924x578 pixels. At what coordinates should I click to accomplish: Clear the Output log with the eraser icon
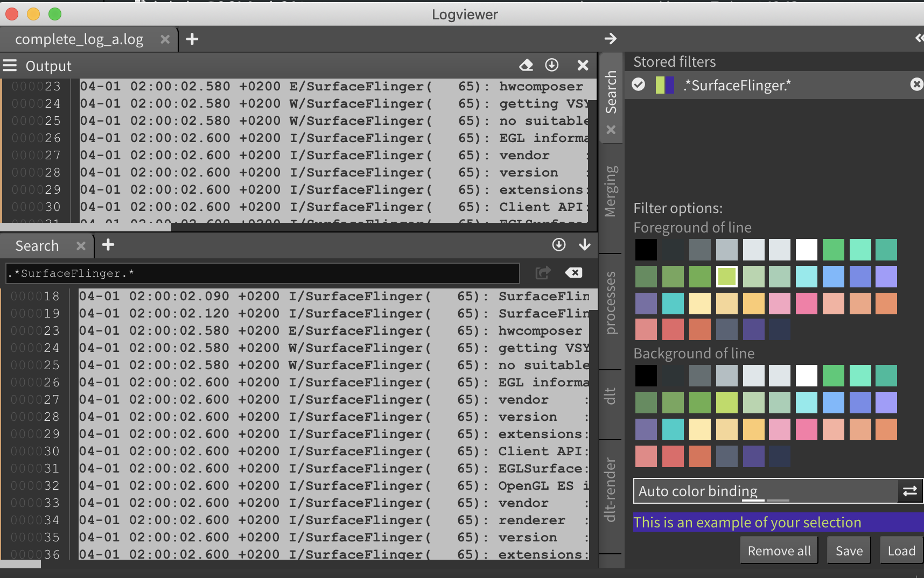click(x=527, y=65)
